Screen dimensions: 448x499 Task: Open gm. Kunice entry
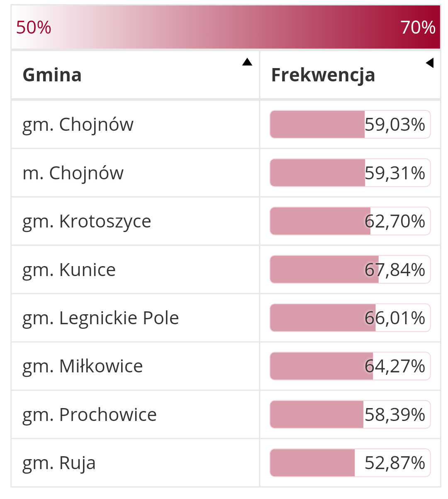[69, 270]
